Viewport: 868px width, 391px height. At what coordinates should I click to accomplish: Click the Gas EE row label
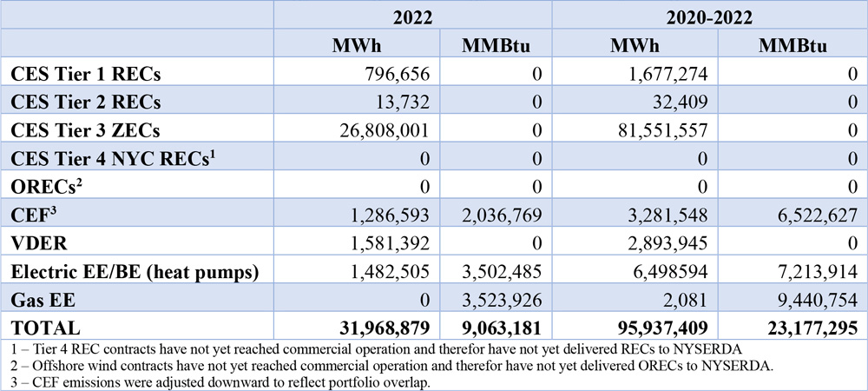click(x=39, y=300)
